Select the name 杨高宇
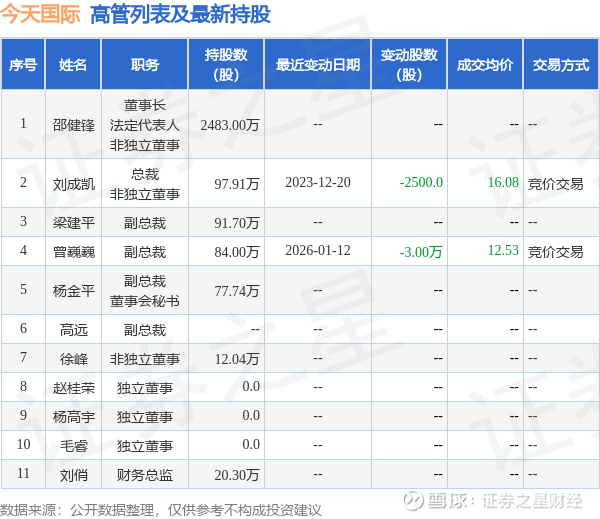Image resolution: width=600 pixels, height=519 pixels. pos(73,417)
